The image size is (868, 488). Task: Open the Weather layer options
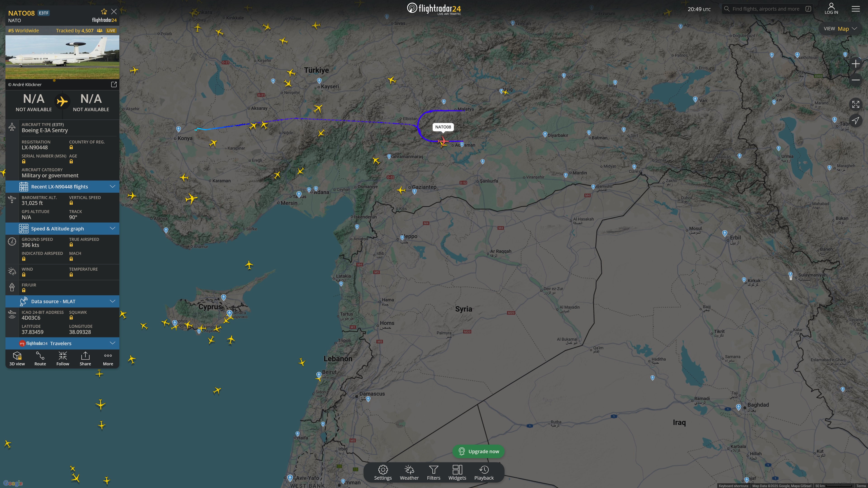click(x=409, y=473)
